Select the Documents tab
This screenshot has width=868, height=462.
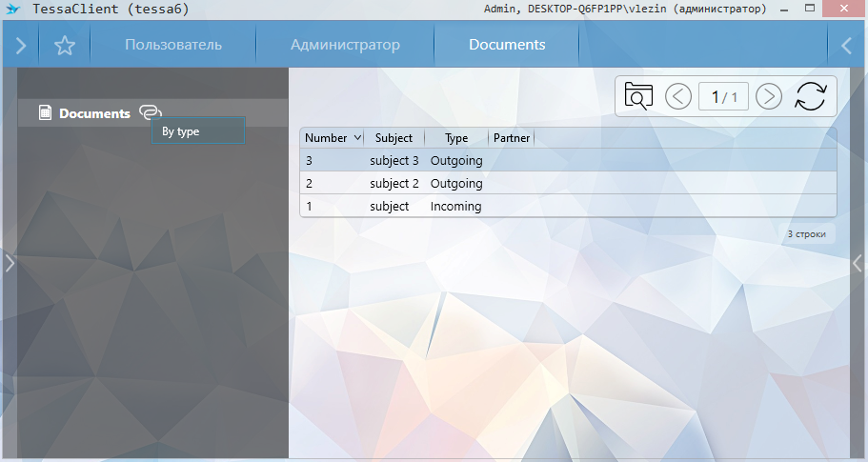[507, 45]
